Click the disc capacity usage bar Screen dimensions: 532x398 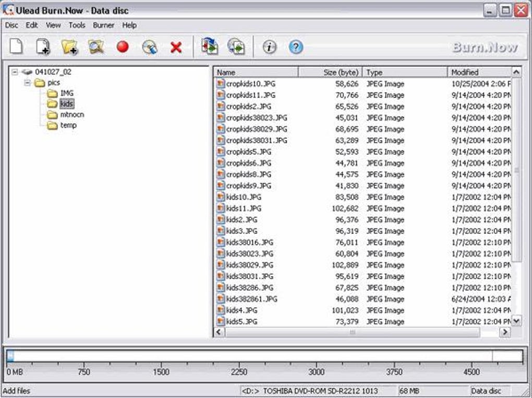(x=264, y=356)
